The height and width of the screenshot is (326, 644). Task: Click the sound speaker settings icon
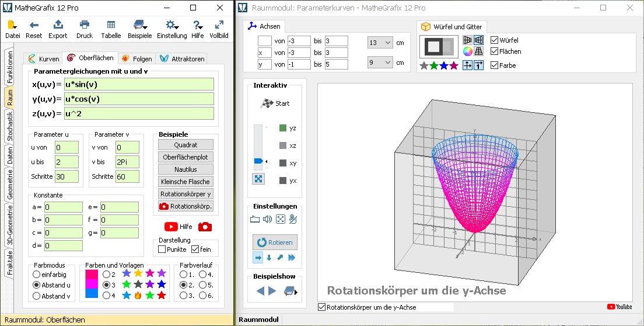(267, 219)
